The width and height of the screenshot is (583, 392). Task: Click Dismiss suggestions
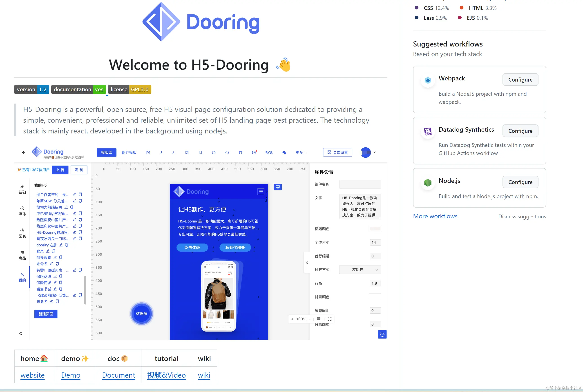click(522, 217)
